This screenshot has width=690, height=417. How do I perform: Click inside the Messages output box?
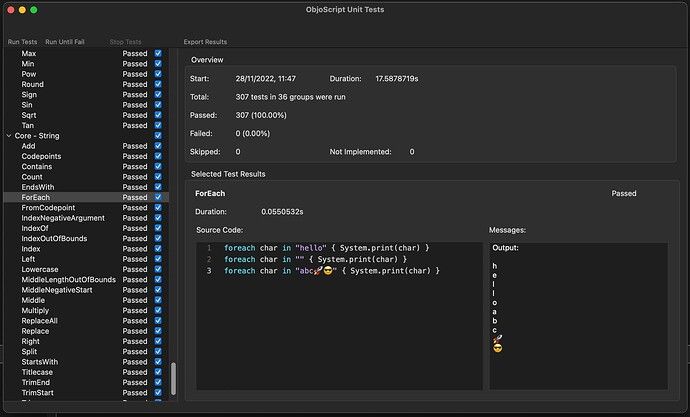point(579,316)
